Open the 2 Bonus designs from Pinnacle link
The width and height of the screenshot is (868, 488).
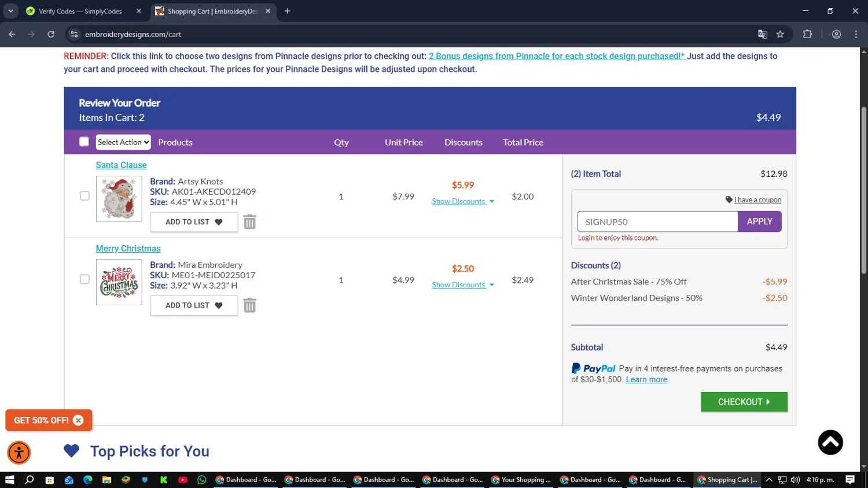(x=557, y=56)
